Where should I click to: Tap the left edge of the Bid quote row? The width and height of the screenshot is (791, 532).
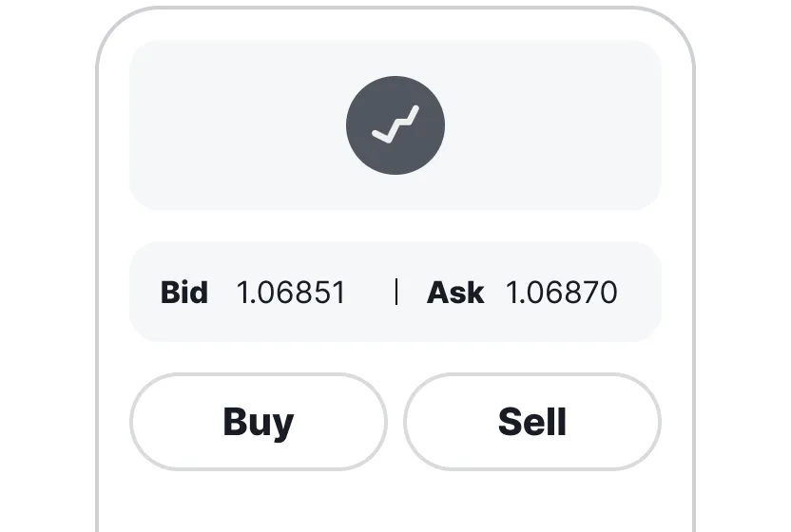(143, 292)
